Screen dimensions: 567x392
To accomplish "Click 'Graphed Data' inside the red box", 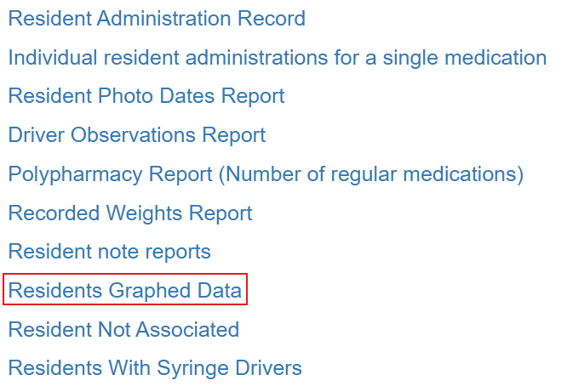I will click(175, 291).
